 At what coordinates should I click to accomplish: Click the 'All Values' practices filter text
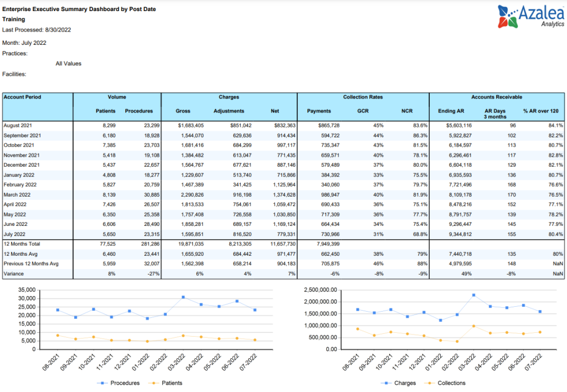68,64
